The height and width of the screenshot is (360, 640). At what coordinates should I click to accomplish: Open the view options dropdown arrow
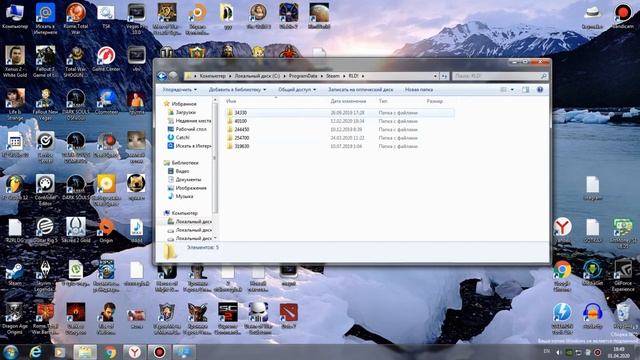point(512,89)
